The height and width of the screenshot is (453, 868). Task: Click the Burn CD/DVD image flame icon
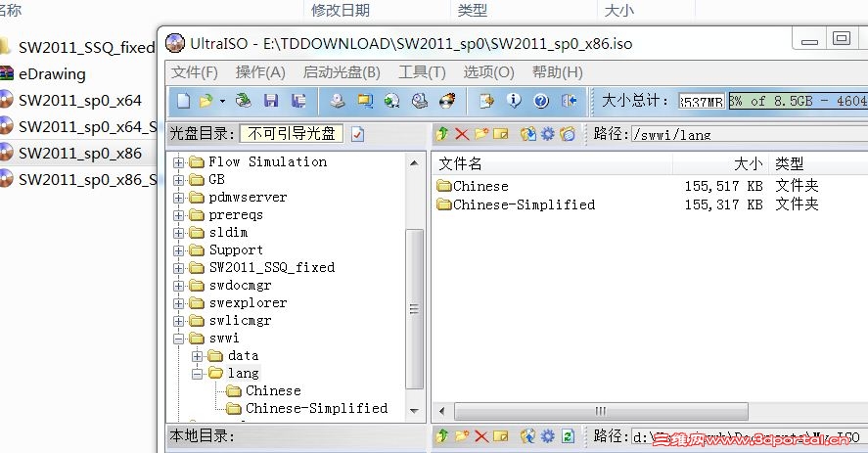[x=447, y=101]
